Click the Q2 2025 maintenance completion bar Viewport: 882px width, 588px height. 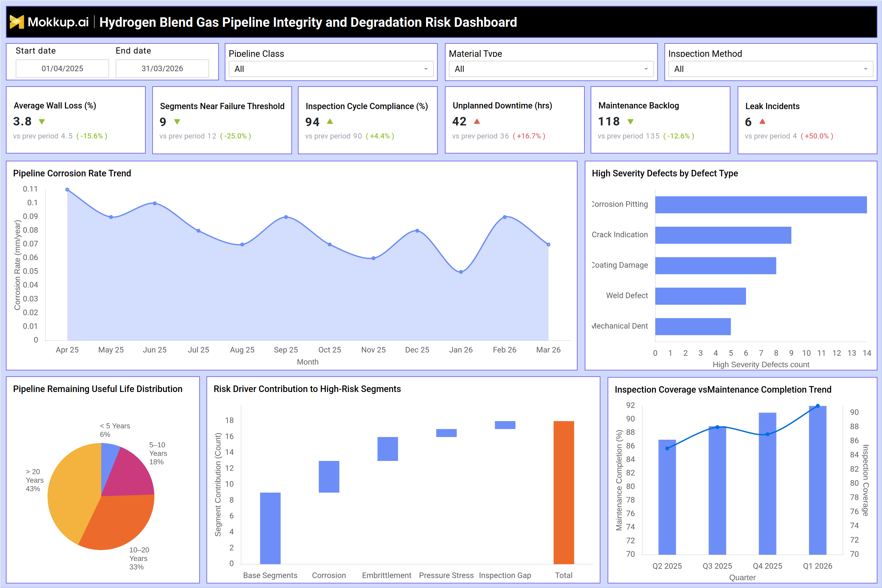(x=667, y=497)
